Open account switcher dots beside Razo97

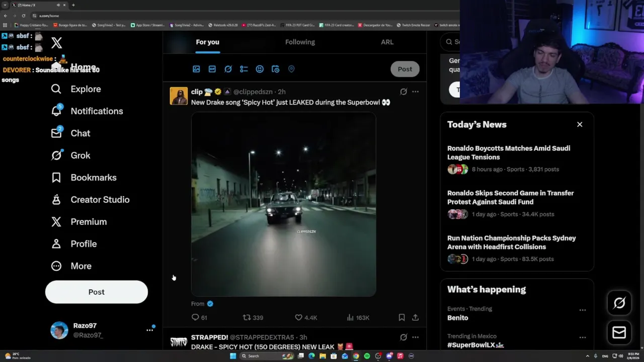149,330
